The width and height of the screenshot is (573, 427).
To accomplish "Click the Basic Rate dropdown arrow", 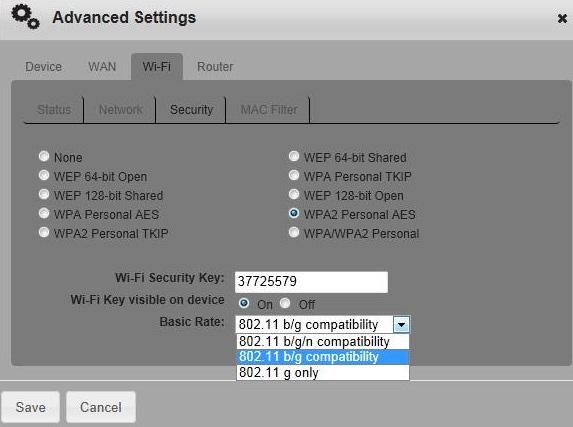I will click(401, 325).
